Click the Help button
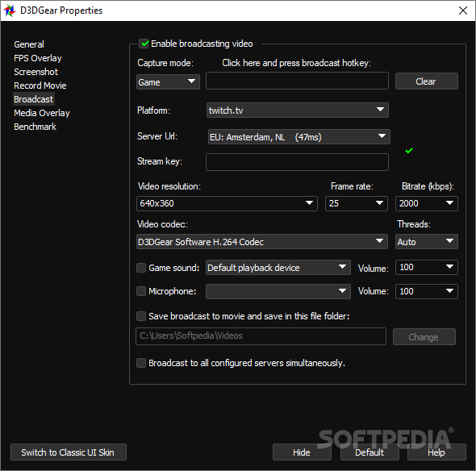The width and height of the screenshot is (476, 471). click(x=436, y=452)
